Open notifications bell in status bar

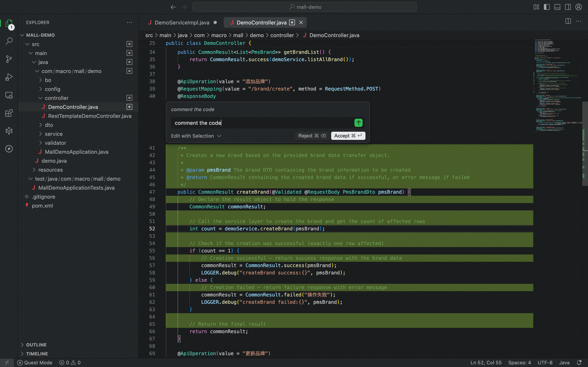click(579, 362)
